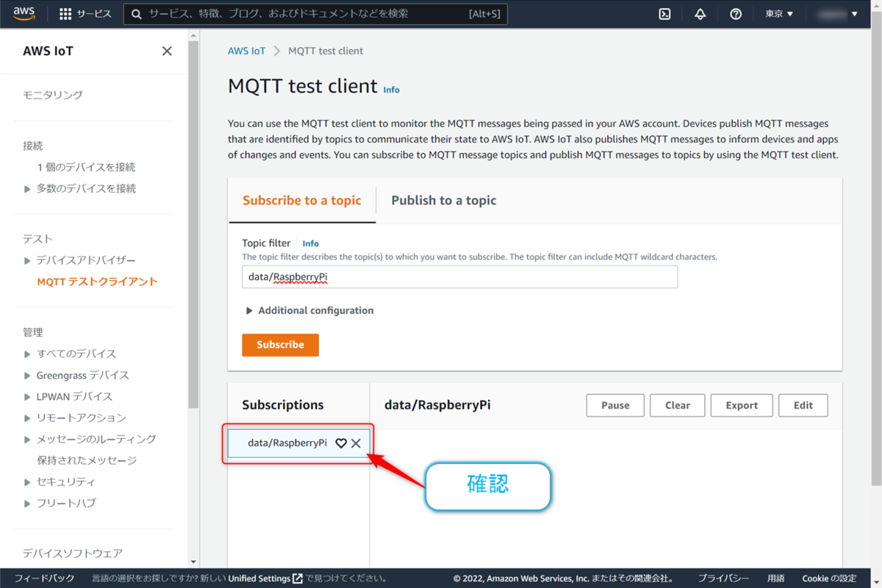Click プライバシー in footer
This screenshot has height=588, width=882.
pos(724,578)
